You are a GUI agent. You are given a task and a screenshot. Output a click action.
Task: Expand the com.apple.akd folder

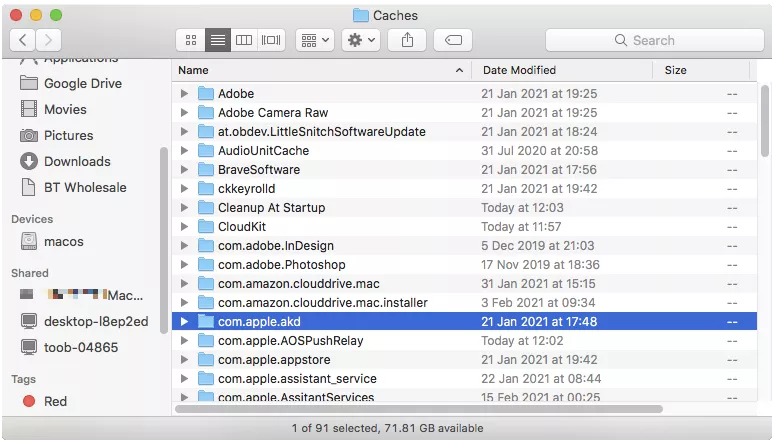(184, 322)
